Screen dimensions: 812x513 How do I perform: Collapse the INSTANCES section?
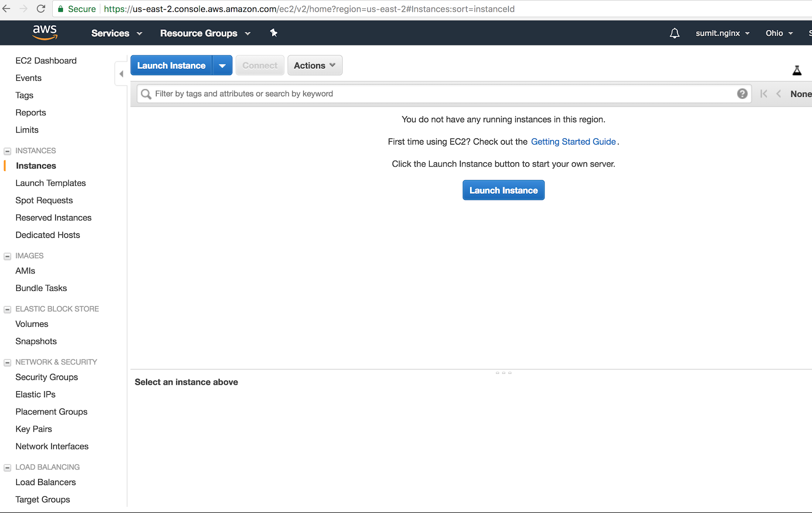(x=8, y=151)
